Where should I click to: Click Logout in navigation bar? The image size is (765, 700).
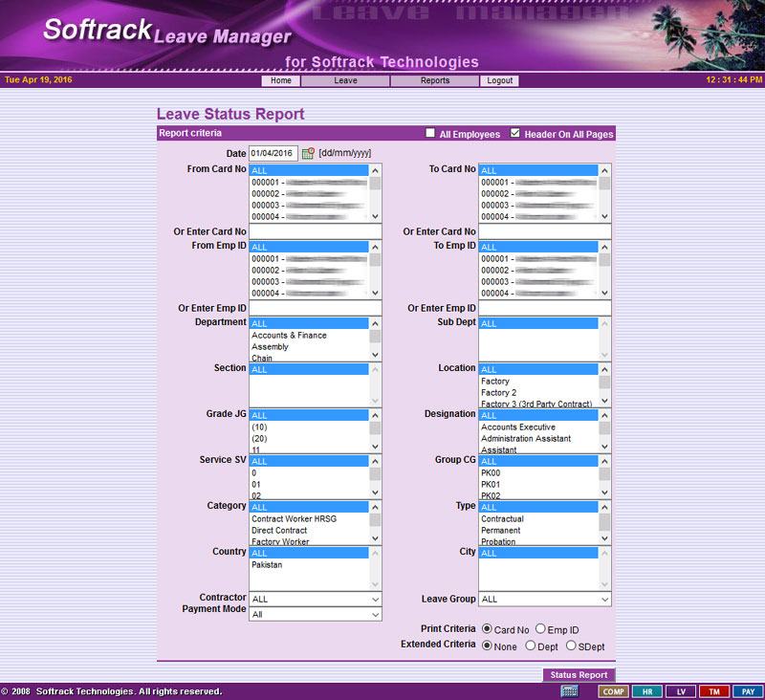click(499, 81)
